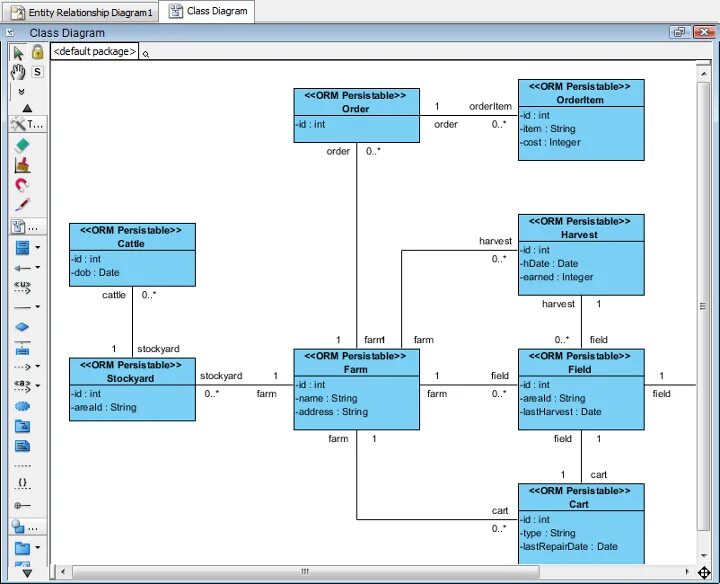Open the Tools group with hammer icon
This screenshot has width=720, height=584.
[27, 124]
